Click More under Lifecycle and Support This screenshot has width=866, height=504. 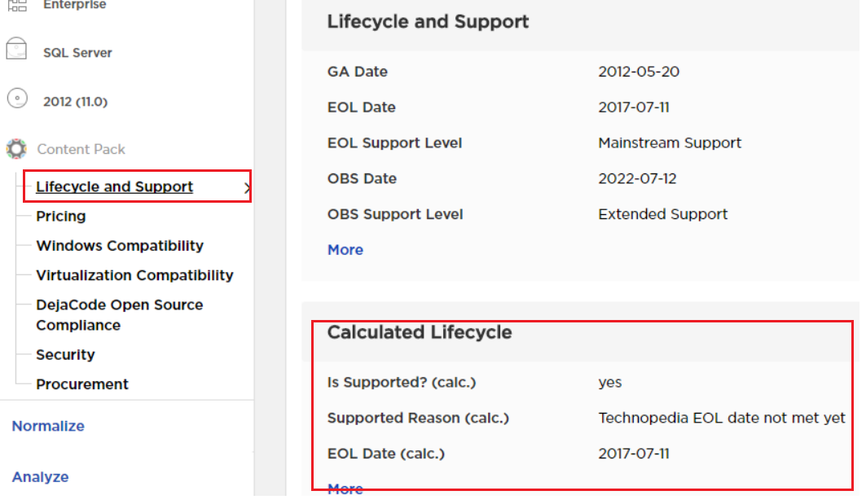coord(345,250)
